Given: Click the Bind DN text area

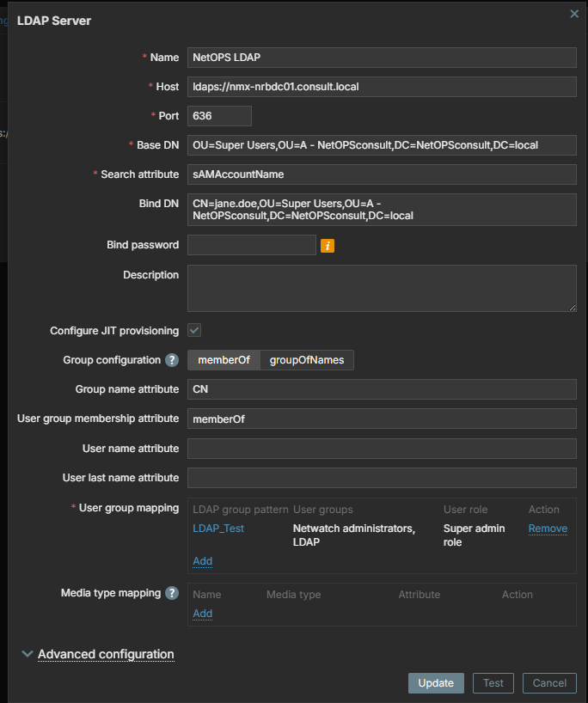Looking at the screenshot, I should [382, 210].
